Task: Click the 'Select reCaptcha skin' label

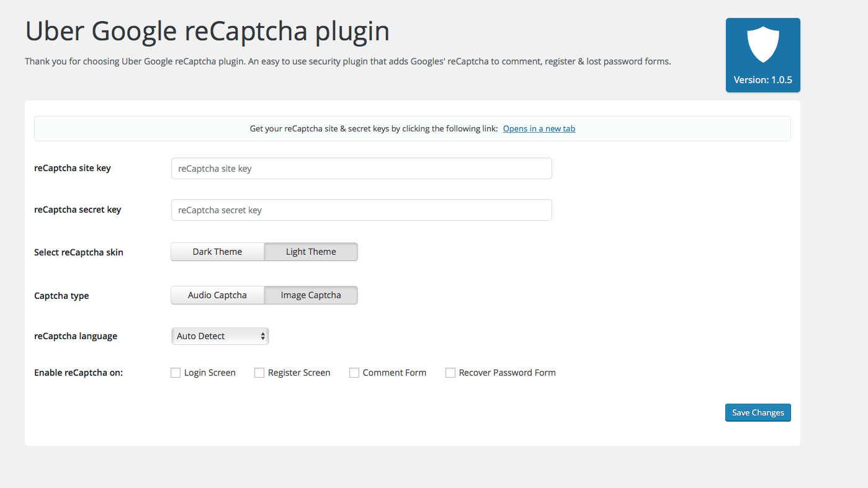Action: click(x=79, y=252)
